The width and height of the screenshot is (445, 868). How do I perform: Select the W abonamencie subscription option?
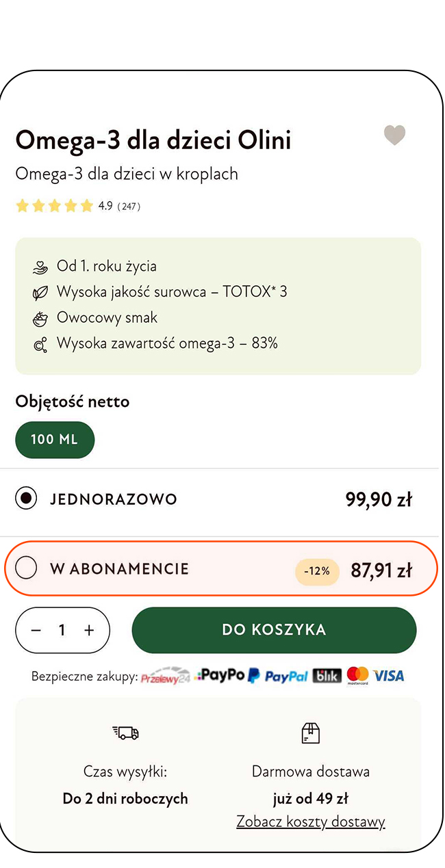coord(221,568)
